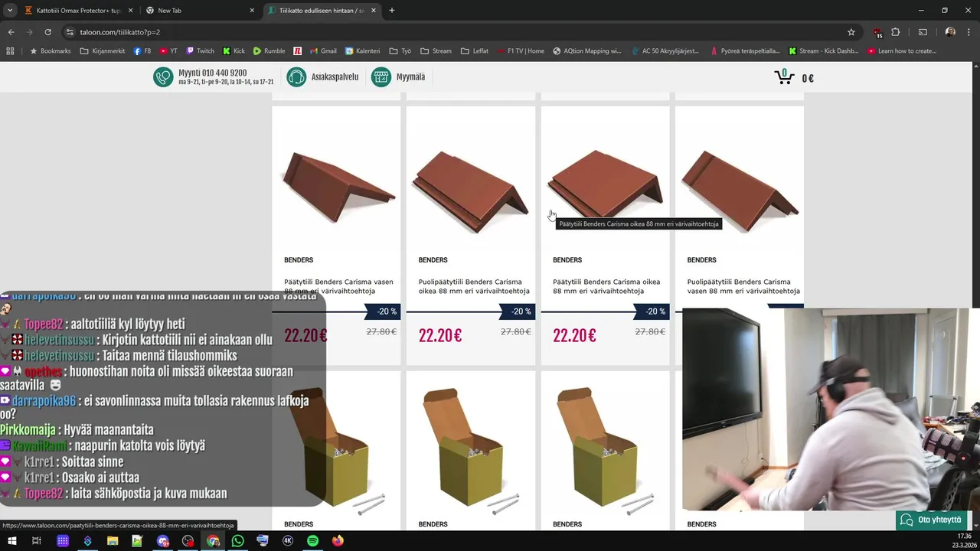980x551 pixels.
Task: Open the Chrome apps grid icon
Action: (10, 51)
